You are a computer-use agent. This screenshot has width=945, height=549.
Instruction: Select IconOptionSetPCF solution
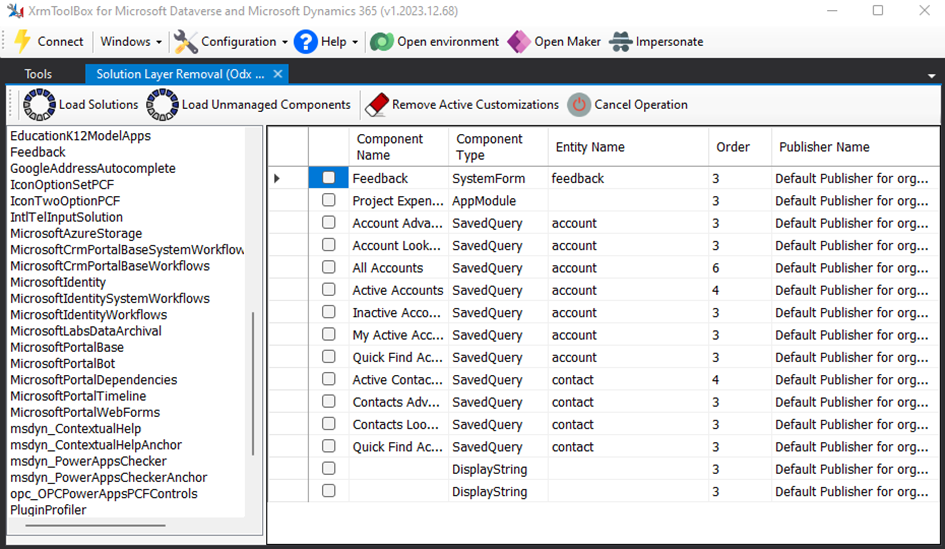[x=61, y=184]
